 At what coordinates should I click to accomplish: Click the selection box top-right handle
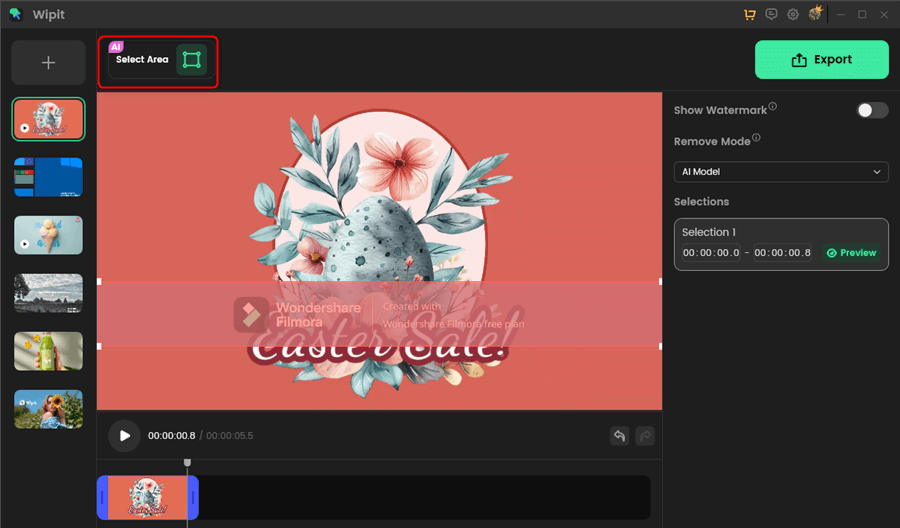click(x=660, y=281)
